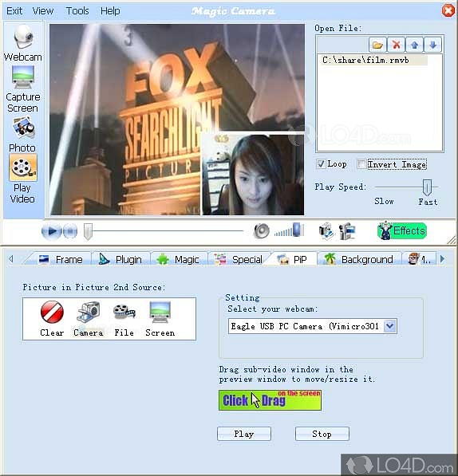Switch to the Magic tab
Viewport: 458px width, 476px height.
click(179, 260)
